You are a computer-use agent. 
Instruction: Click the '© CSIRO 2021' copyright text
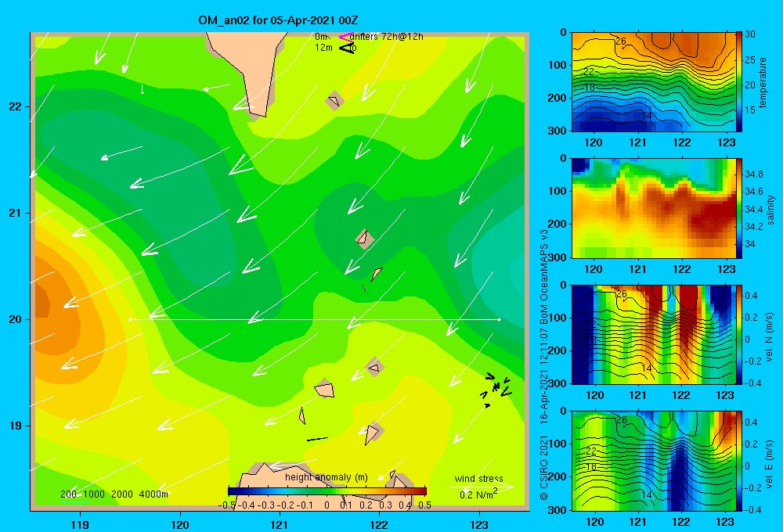coord(544,468)
